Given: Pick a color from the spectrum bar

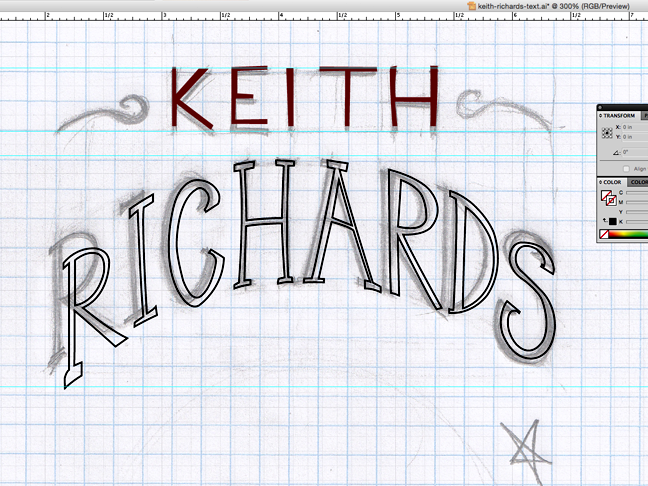Looking at the screenshot, I should 628,234.
